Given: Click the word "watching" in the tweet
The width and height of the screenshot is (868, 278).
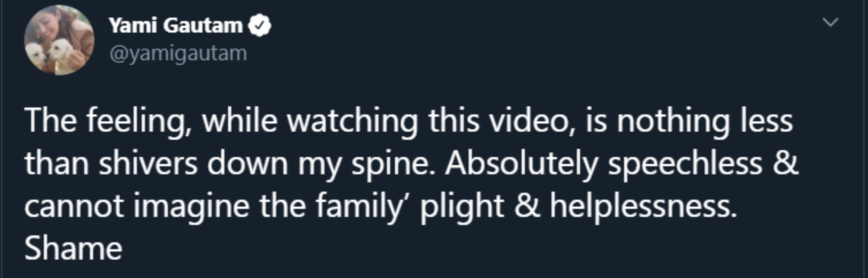Looking at the screenshot, I should pos(352,121).
